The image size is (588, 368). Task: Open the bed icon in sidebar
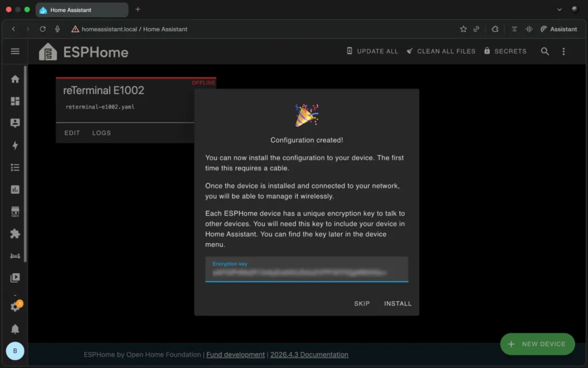pyautogui.click(x=15, y=256)
